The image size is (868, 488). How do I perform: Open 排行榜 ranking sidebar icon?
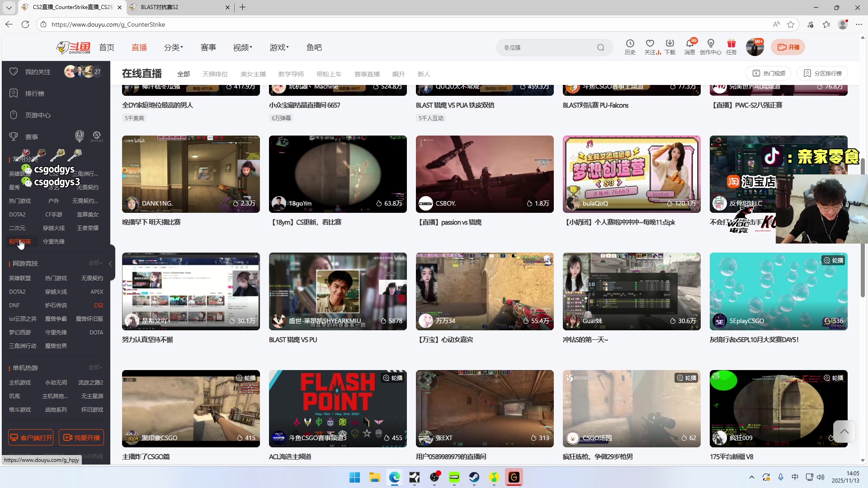(x=14, y=94)
